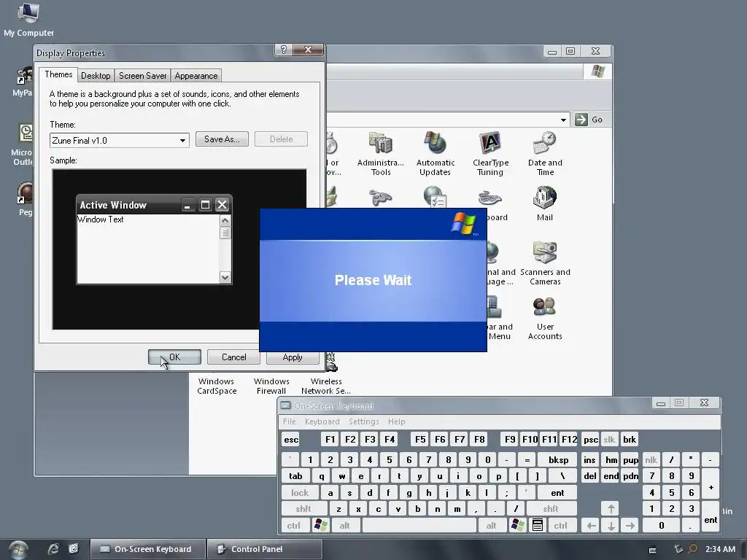The height and width of the screenshot is (560, 747).
Task: Click left Windows key on on-screen keyboard
Action: coord(321,525)
